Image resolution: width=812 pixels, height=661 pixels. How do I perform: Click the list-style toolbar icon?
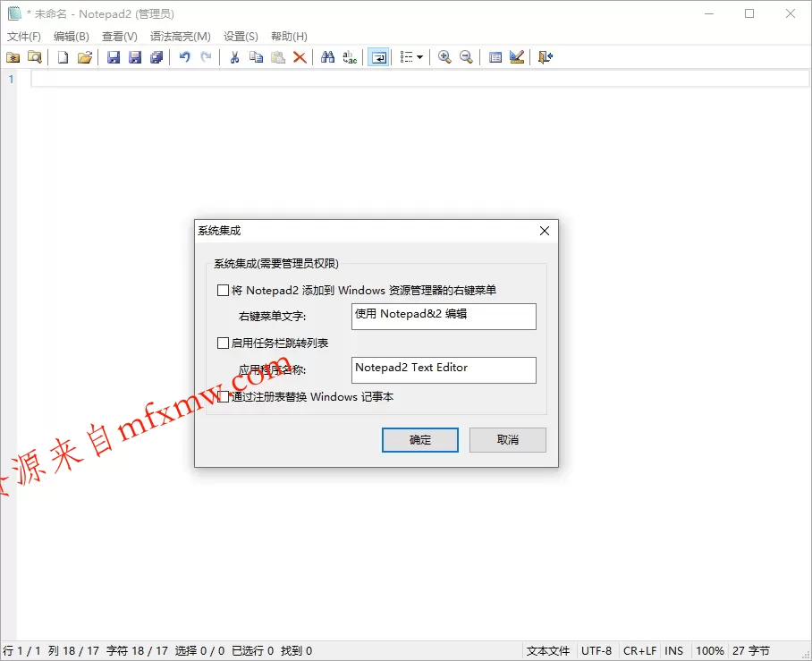pyautogui.click(x=407, y=57)
